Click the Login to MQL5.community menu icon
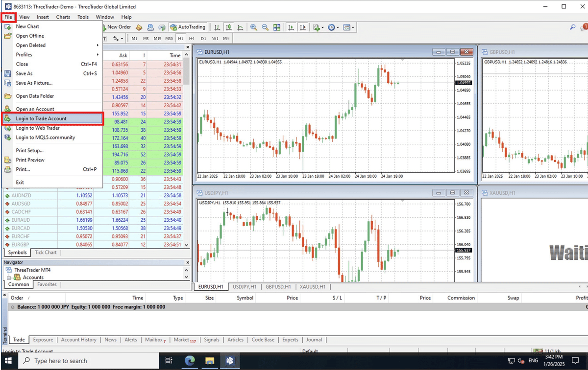 (x=8, y=138)
